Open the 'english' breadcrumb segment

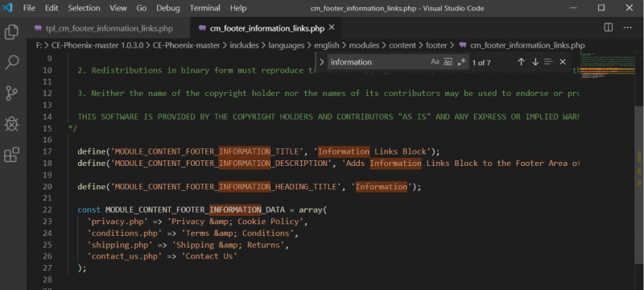[x=327, y=45]
